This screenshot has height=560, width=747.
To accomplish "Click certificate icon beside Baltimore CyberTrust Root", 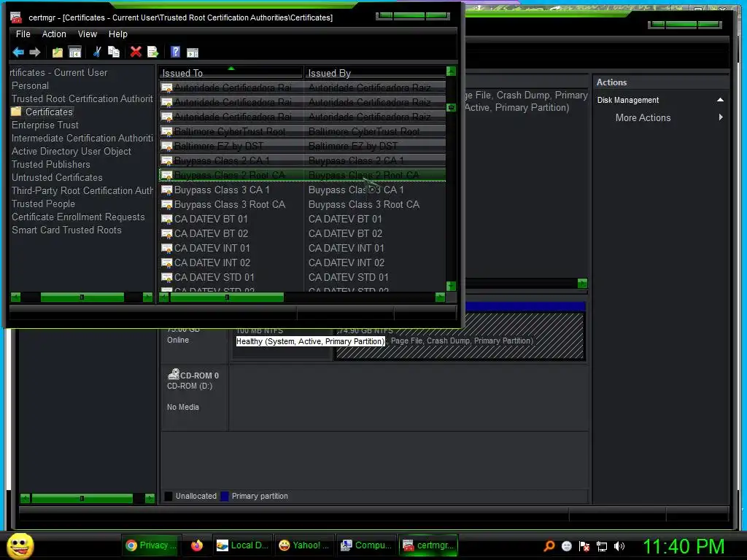I will [166, 131].
